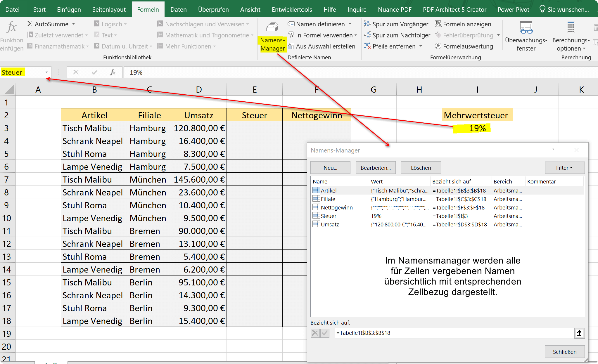Expand the Zuletzt verwendet dropdown
Image resolution: width=598 pixels, height=364 pixels.
tap(87, 35)
